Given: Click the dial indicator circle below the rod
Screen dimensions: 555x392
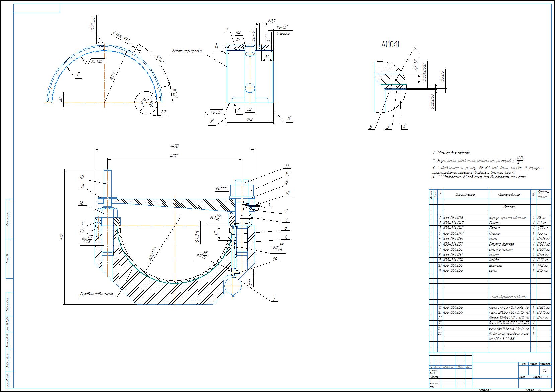Looking at the screenshot, I should tap(233, 284).
